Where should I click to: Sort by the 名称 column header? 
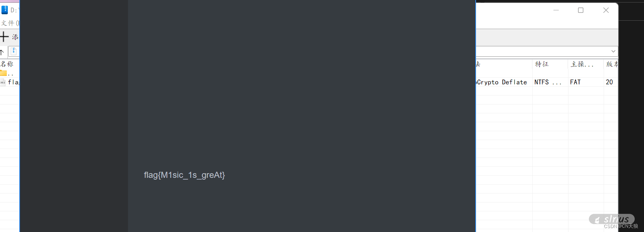tap(7, 64)
